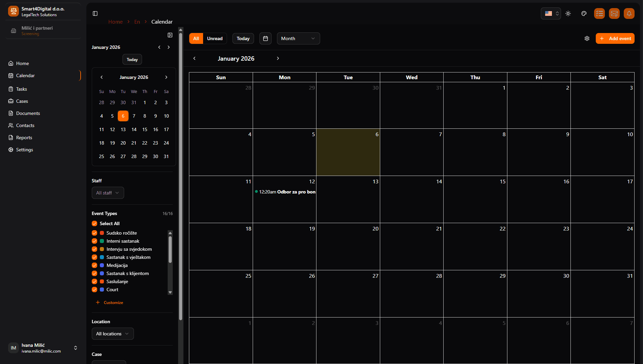Open the All staff dropdown

[108, 193]
